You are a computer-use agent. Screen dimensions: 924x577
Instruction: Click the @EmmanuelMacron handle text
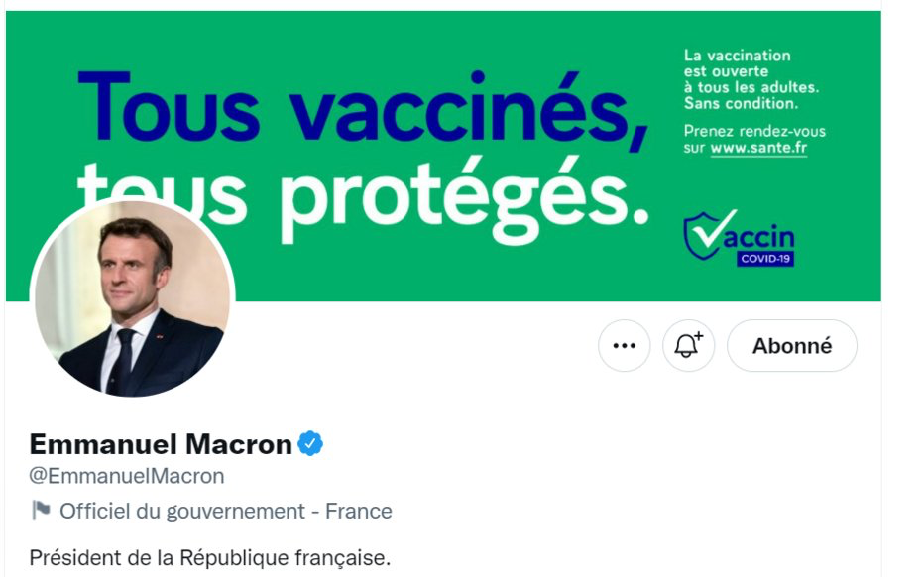click(127, 476)
